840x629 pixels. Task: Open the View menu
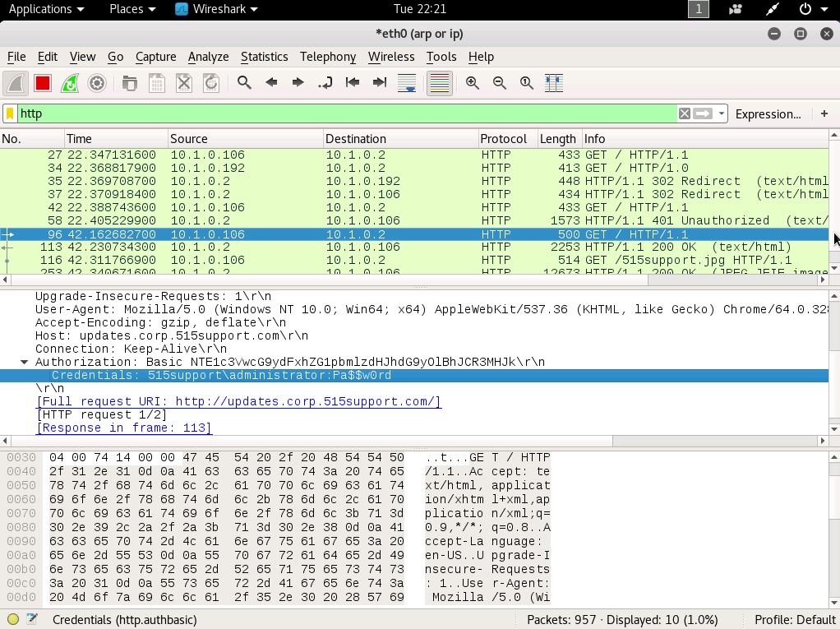click(x=82, y=57)
